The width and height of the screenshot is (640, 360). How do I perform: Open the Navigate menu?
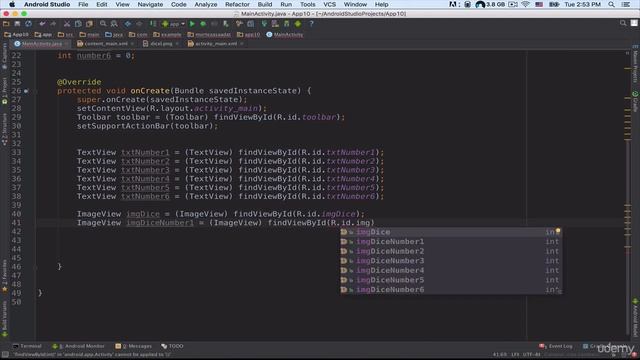pyautogui.click(x=150, y=4)
